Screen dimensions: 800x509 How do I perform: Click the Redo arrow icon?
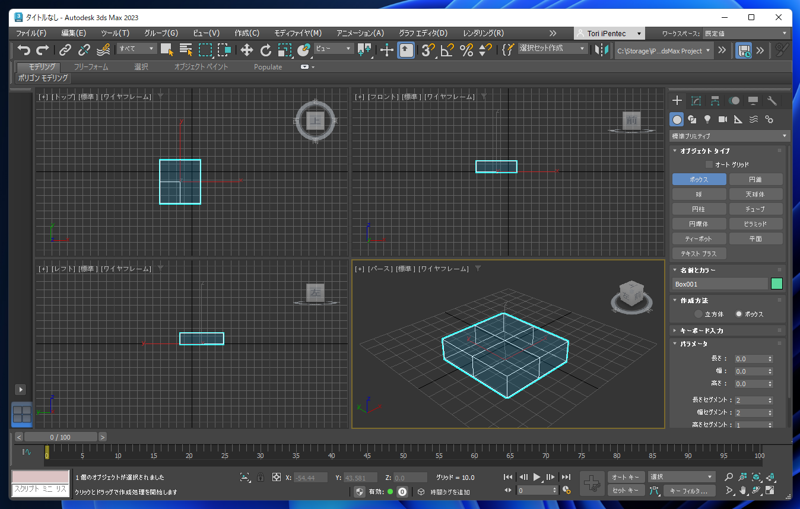43,50
